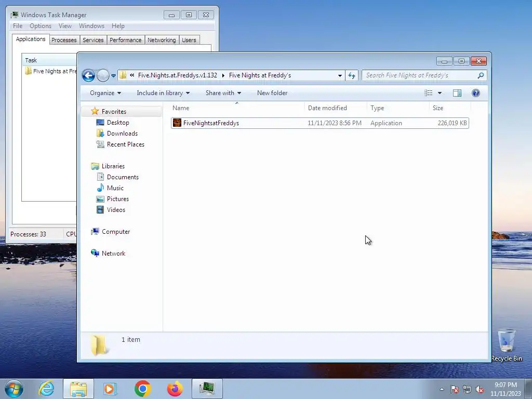Show hidden tray icons arrow
The width and height of the screenshot is (532, 399).
442,389
